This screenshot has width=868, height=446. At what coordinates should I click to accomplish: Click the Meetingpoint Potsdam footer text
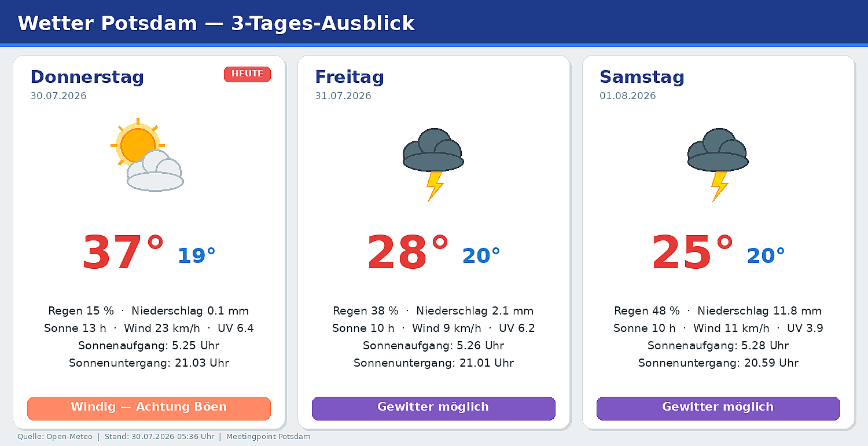[x=269, y=437]
